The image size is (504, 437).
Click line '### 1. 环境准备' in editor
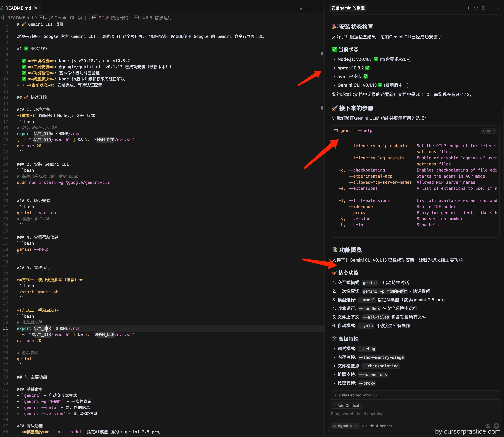pyautogui.click(x=33, y=110)
